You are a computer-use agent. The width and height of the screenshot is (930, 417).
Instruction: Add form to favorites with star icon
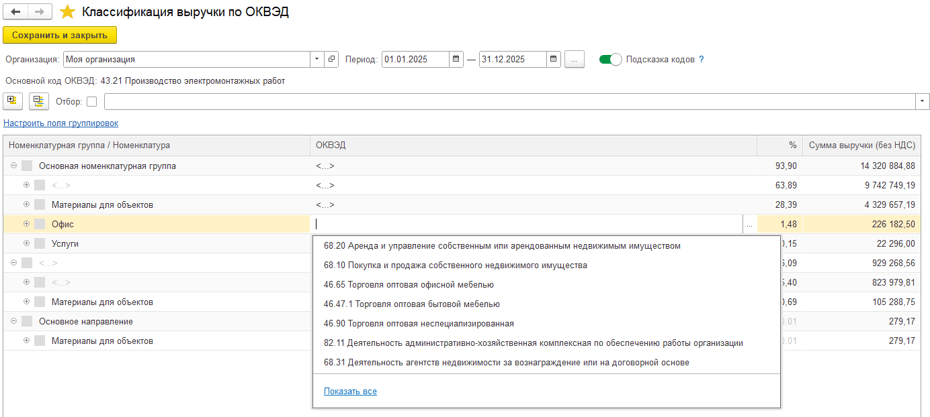coord(67,12)
